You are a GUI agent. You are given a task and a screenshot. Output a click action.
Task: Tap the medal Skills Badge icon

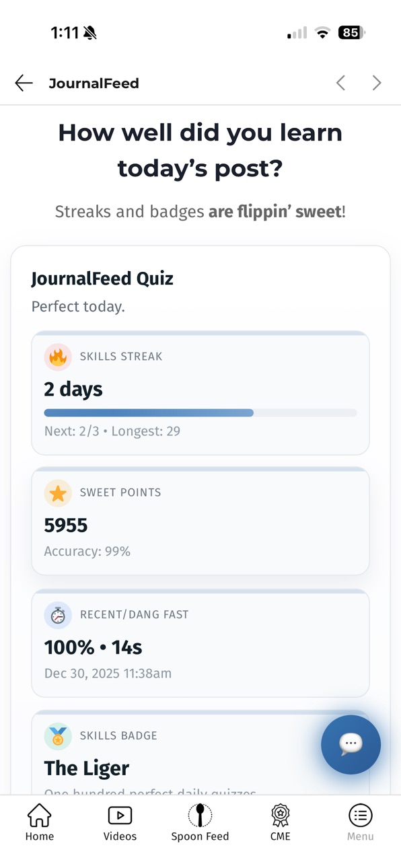pos(58,737)
